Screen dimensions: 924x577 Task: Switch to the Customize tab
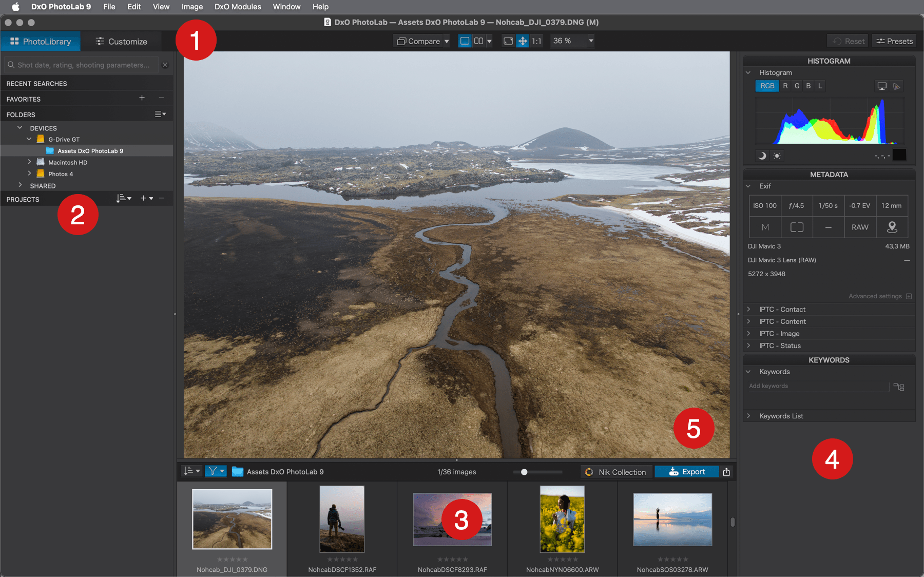pyautogui.click(x=121, y=42)
